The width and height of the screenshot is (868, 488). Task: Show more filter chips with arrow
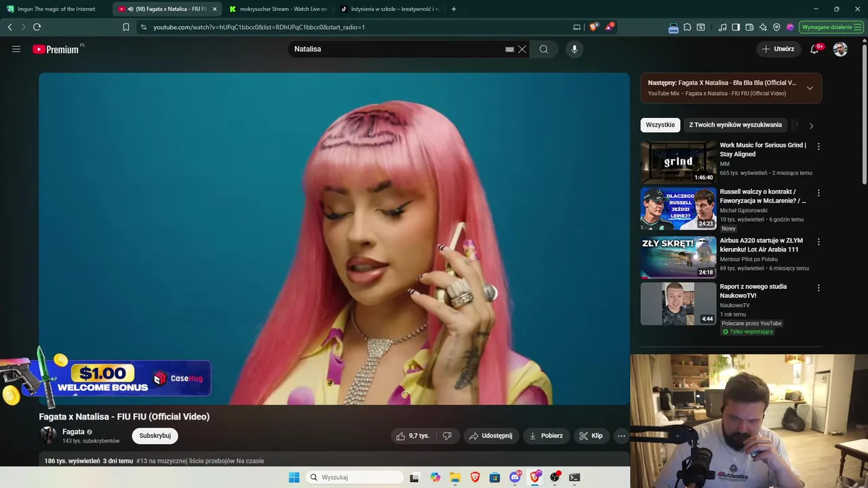pos(811,125)
